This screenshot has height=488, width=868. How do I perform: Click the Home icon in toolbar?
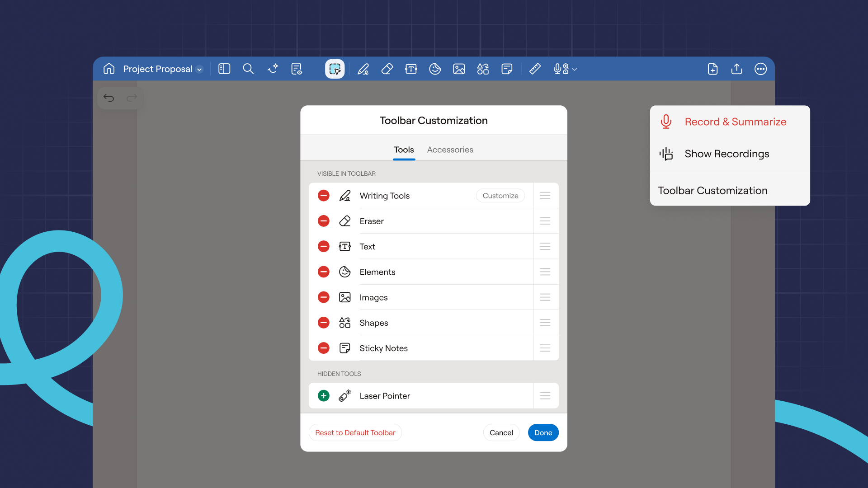(x=109, y=69)
